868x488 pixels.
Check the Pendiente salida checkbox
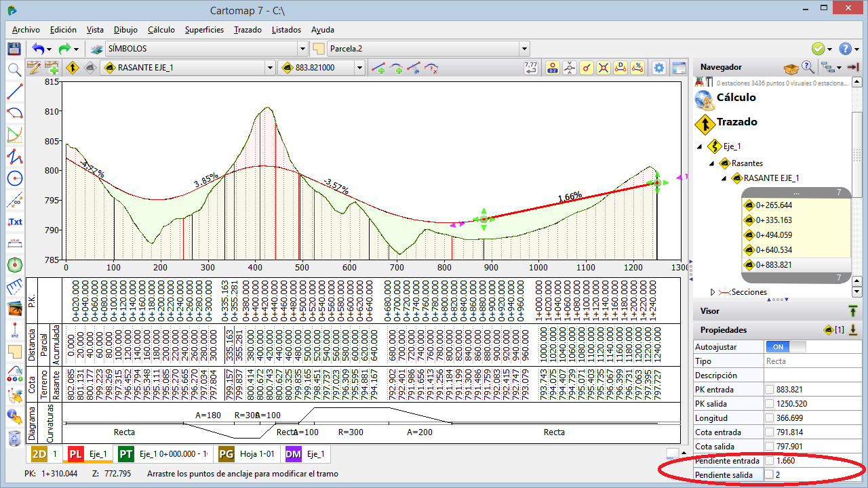(769, 475)
